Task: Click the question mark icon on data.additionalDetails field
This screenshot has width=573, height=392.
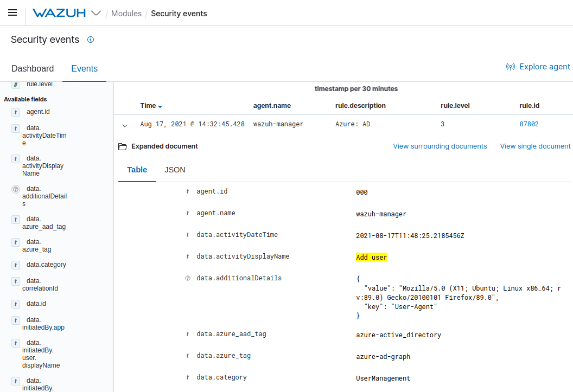Action: click(15, 189)
